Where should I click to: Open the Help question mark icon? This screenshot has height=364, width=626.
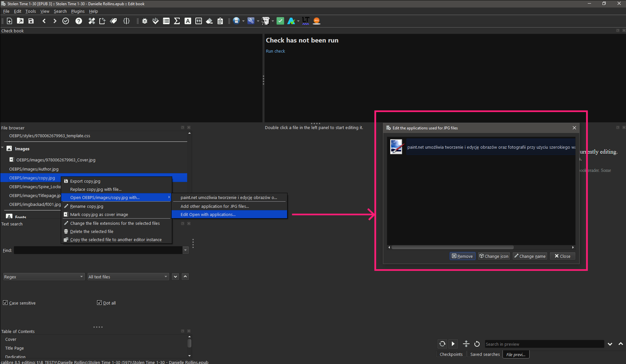click(x=79, y=21)
